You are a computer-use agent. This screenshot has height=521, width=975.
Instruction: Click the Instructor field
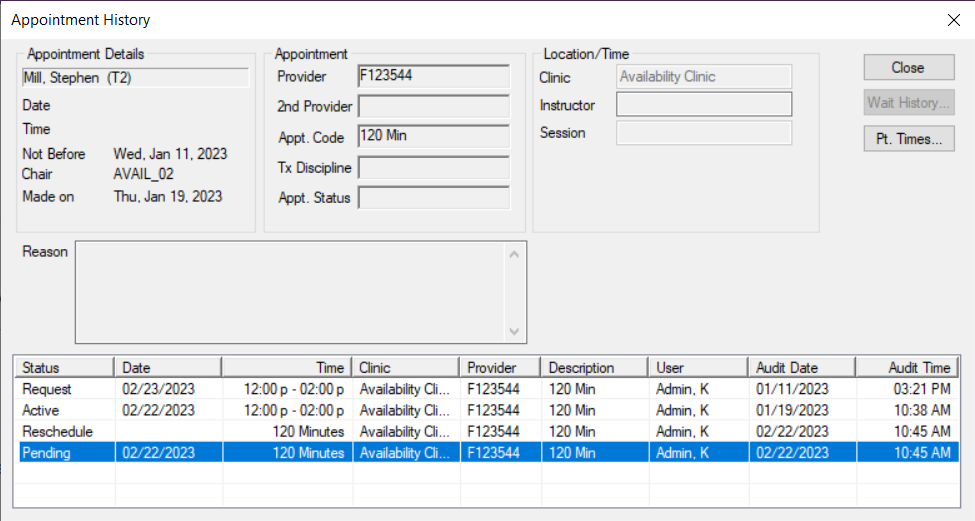point(703,105)
